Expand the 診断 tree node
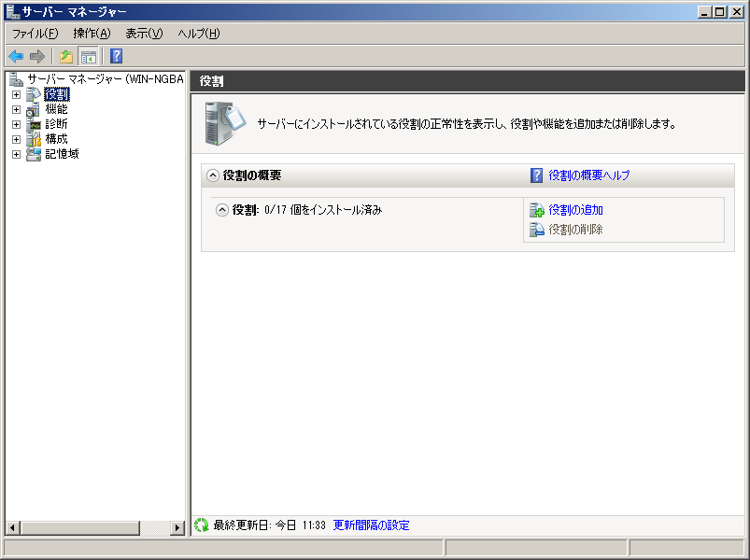The height and width of the screenshot is (560, 750). (16, 124)
